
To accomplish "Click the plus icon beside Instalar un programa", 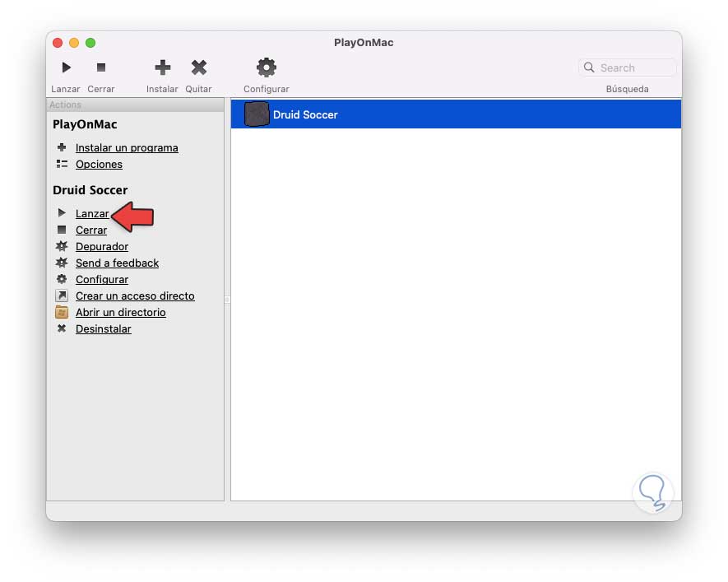I will [x=62, y=147].
